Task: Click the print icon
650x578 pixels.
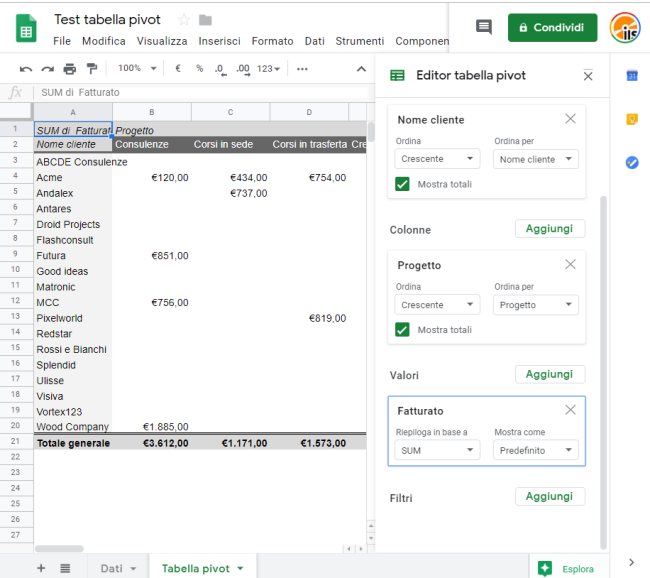Action: point(69,69)
